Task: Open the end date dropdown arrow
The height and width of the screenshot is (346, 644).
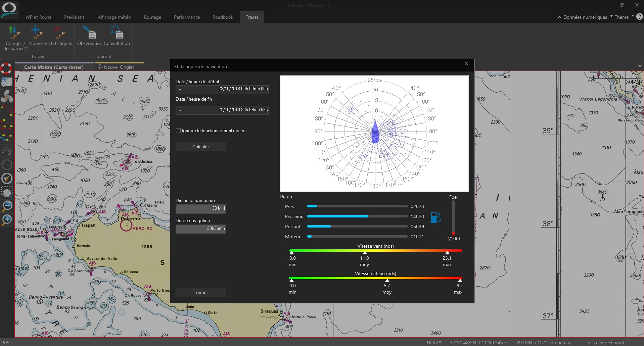Action: click(x=180, y=110)
